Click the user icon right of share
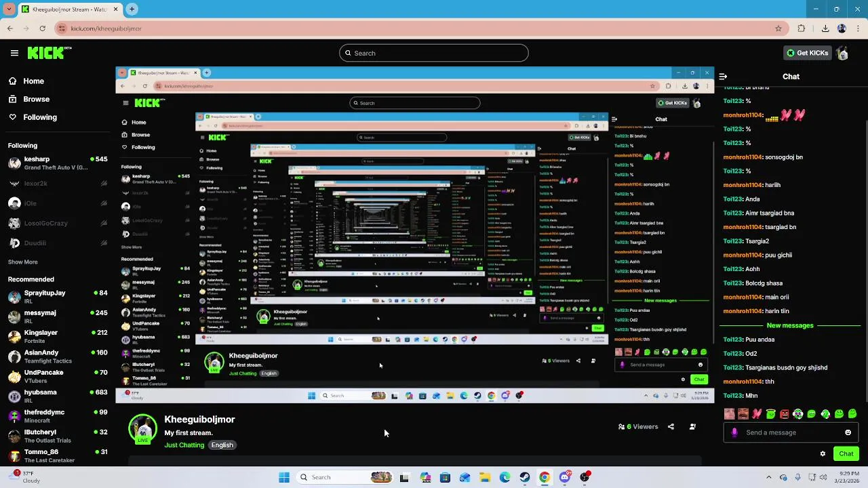The image size is (868, 488). click(692, 427)
